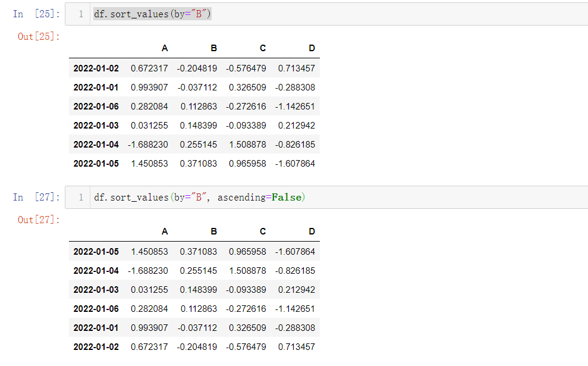Click column header C in Out[27] table
The width and height of the screenshot is (588, 366).
coord(263,232)
